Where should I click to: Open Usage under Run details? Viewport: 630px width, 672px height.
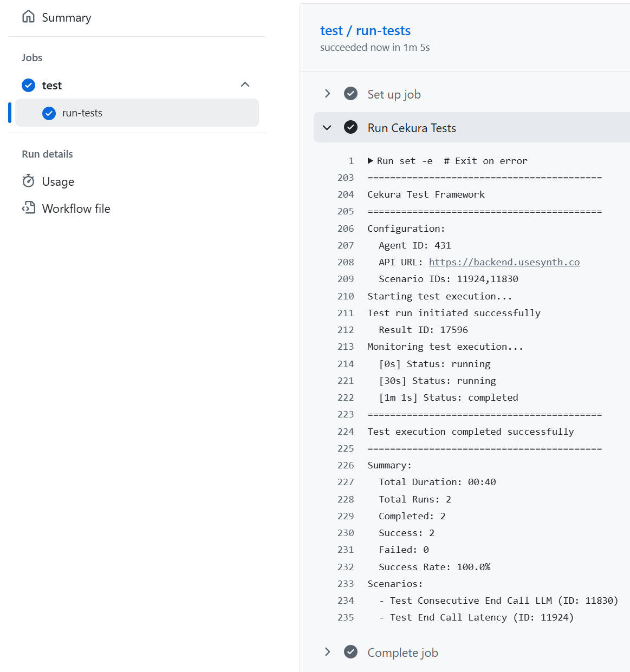[x=58, y=181]
